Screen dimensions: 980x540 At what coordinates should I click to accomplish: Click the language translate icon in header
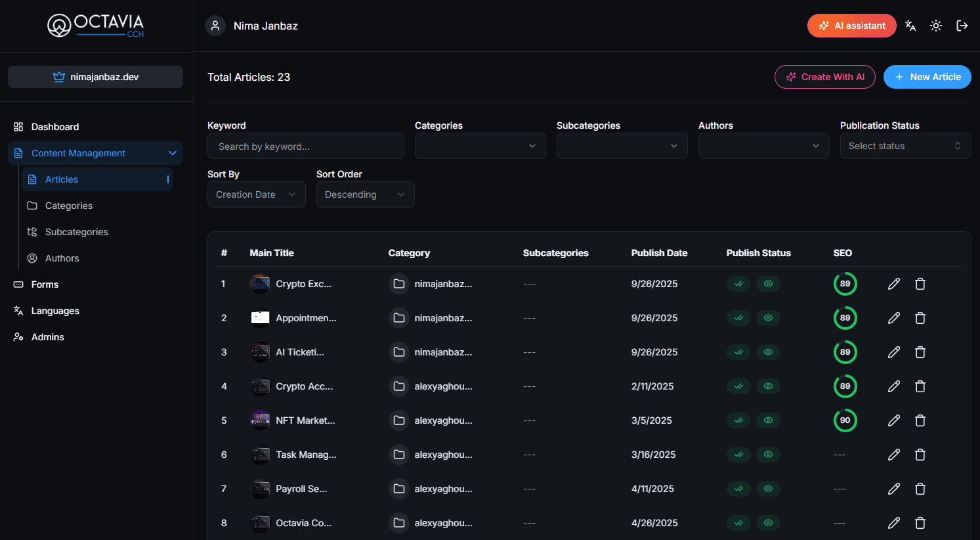910,26
